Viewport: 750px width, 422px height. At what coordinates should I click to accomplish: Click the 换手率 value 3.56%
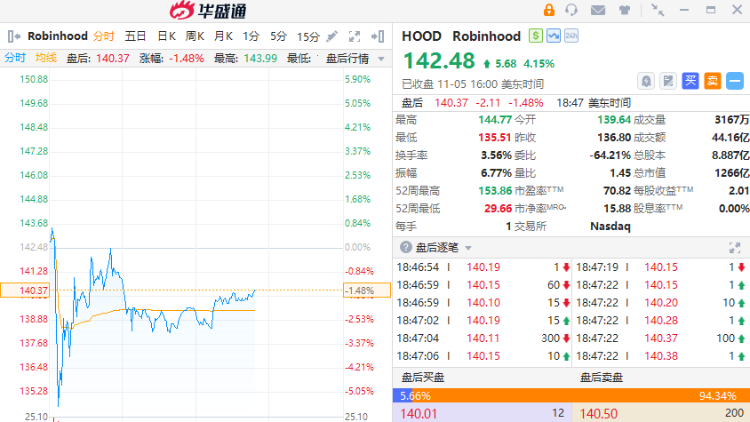pyautogui.click(x=496, y=155)
